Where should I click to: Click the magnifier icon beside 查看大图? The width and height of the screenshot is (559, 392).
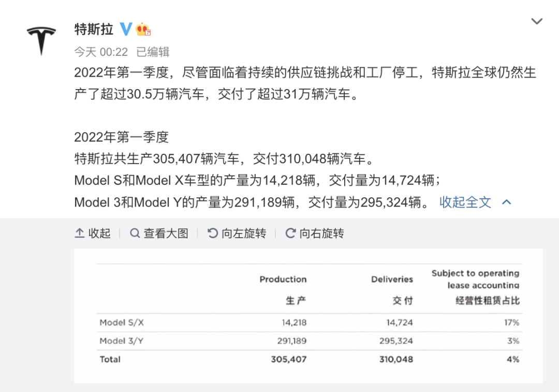point(135,234)
